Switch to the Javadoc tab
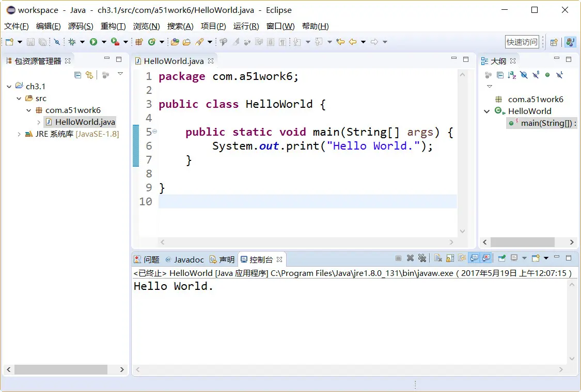581x392 pixels. click(x=184, y=259)
